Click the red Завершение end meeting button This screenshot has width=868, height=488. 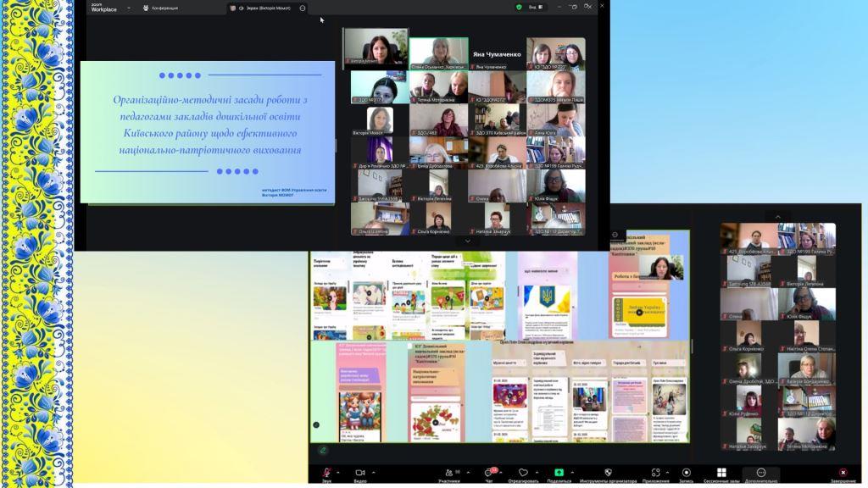point(843,472)
